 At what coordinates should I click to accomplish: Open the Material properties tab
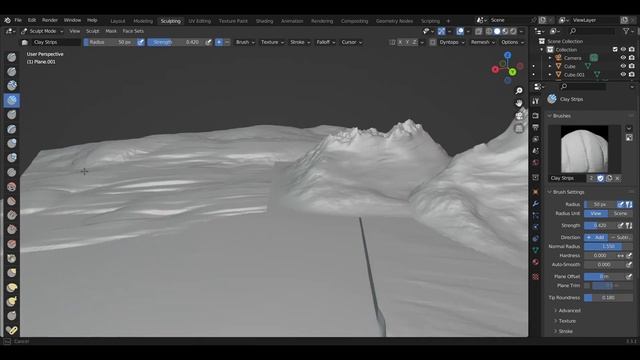(536, 262)
